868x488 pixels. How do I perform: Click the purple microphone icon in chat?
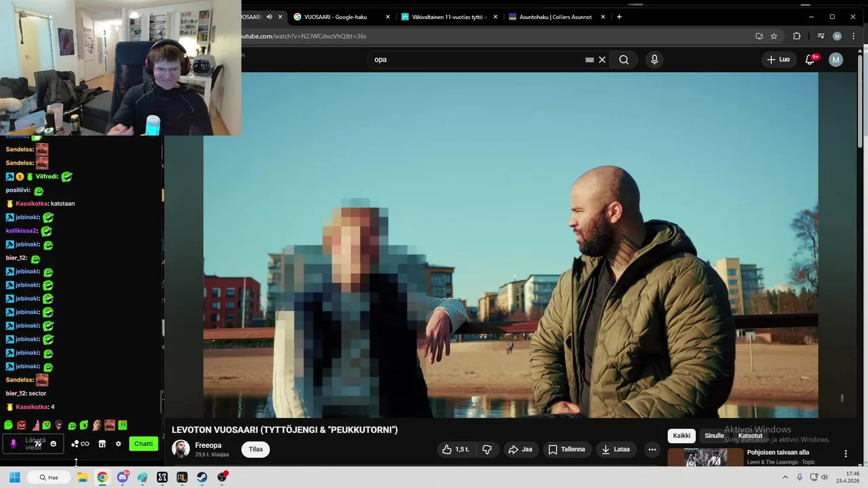pyautogui.click(x=13, y=444)
